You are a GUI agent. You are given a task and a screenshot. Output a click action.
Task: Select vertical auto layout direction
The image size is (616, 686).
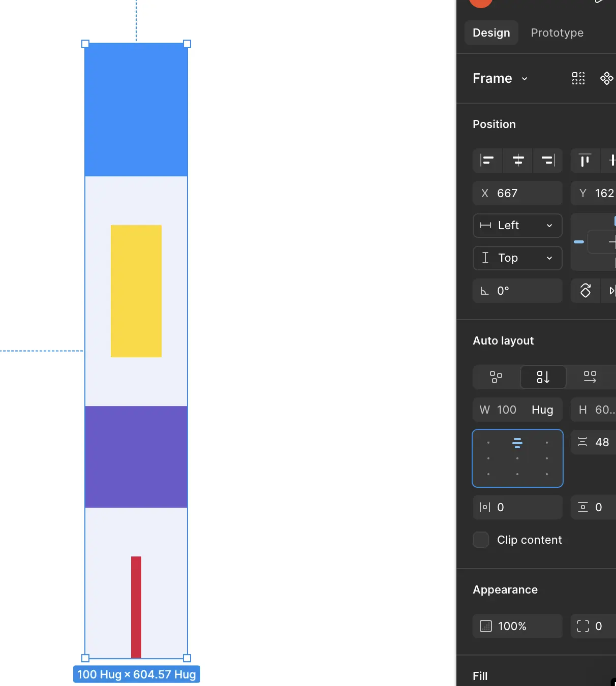point(543,377)
